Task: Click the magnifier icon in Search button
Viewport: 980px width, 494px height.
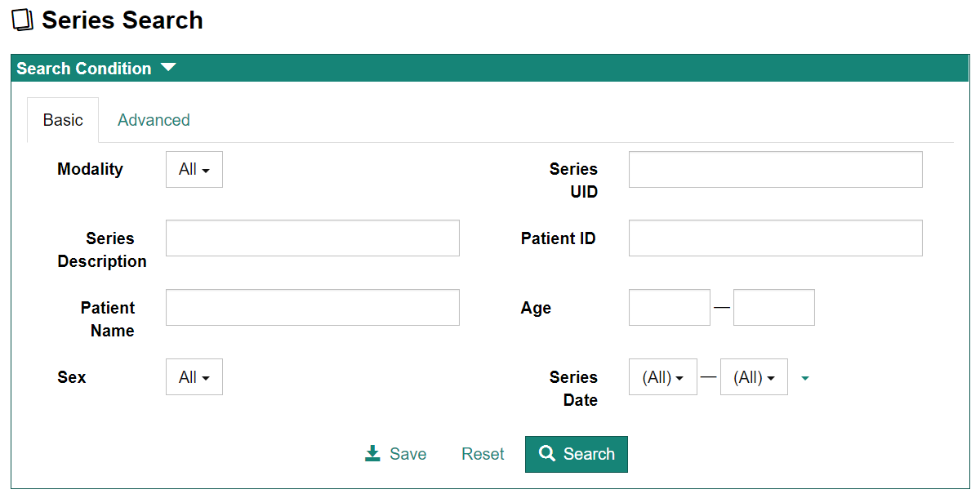Action: coord(547,454)
